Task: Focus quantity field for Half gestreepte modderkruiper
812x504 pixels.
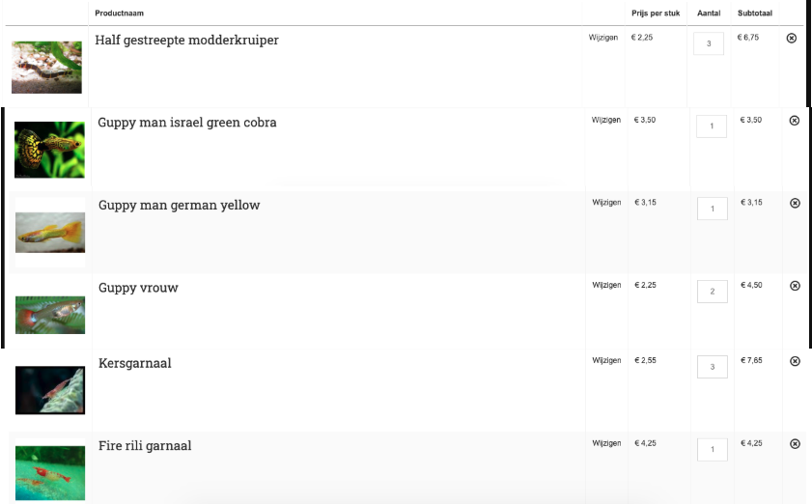Action: (x=709, y=43)
